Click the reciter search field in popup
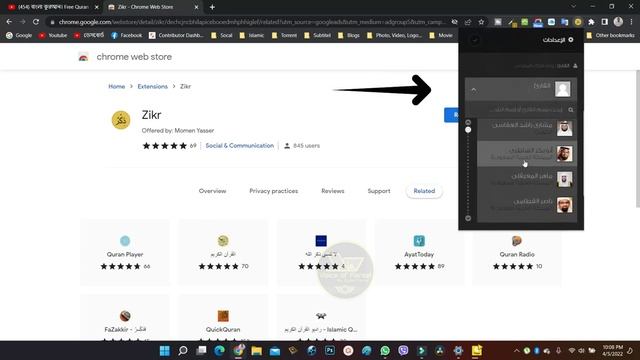The image size is (640, 360). pos(521,110)
